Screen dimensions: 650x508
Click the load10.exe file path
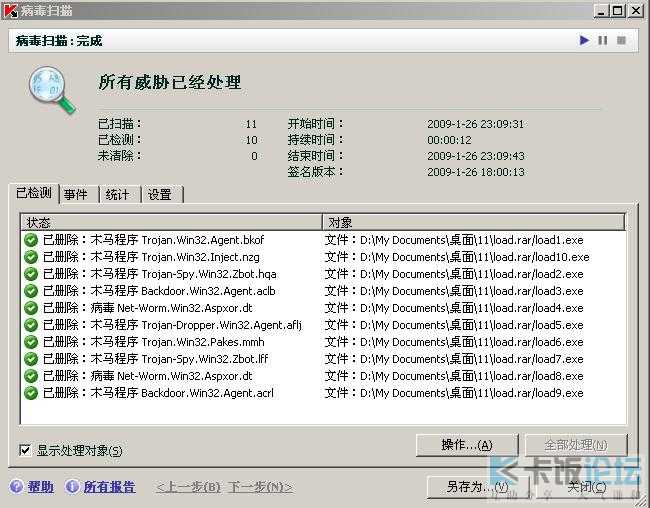pyautogui.click(x=457, y=257)
